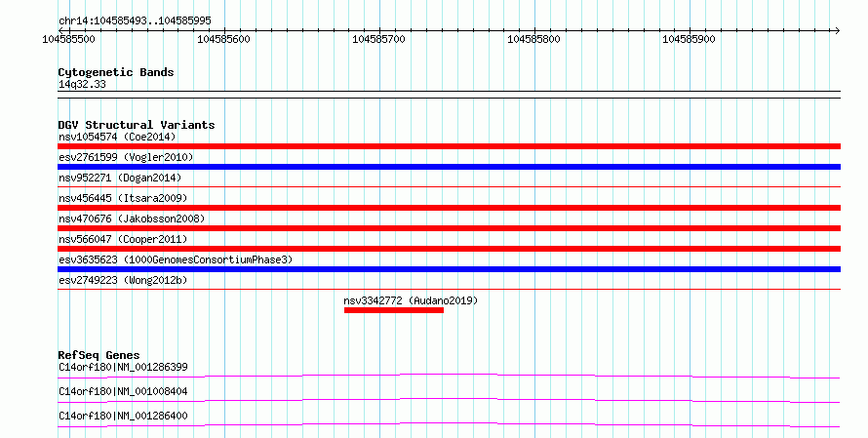Click the short red bar of nsv3342772
The height and width of the screenshot is (438, 868).
coord(394,310)
